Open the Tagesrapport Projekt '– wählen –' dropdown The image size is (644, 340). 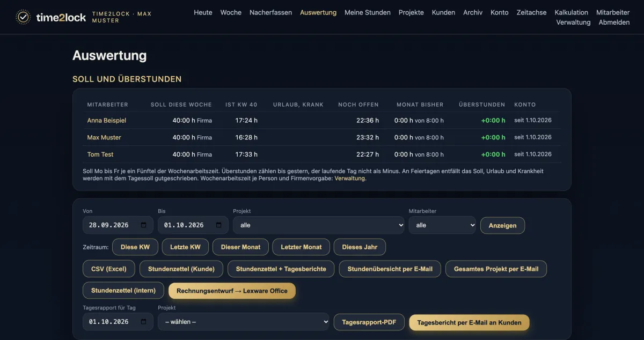point(244,322)
